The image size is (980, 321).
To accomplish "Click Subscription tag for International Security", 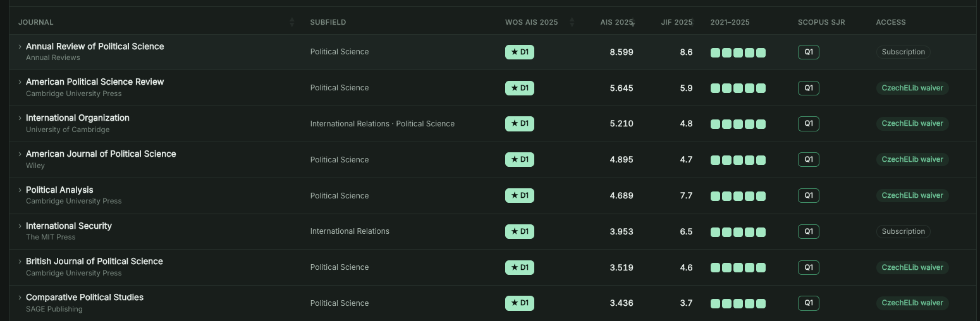I will [903, 231].
